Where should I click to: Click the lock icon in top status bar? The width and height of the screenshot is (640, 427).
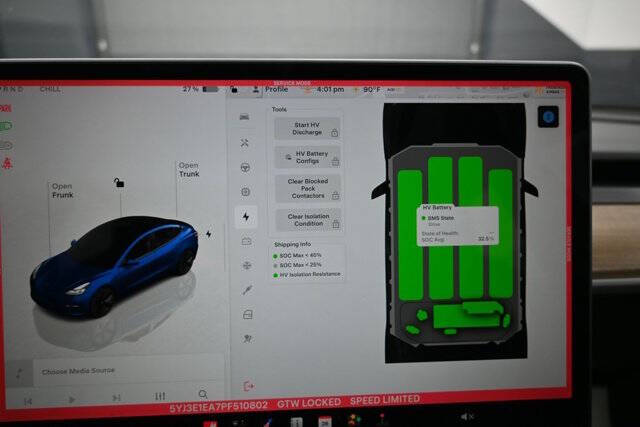point(234,89)
